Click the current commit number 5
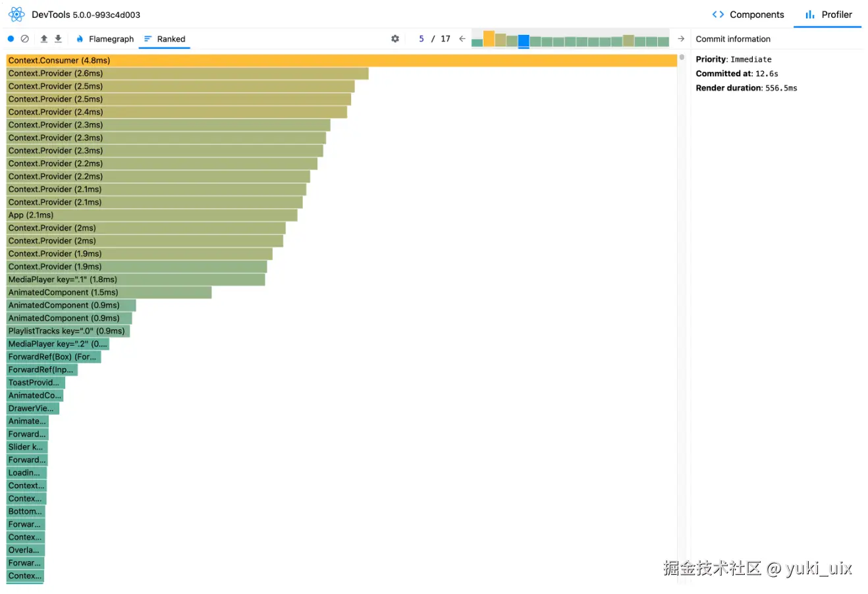The image size is (868, 594). click(x=421, y=39)
